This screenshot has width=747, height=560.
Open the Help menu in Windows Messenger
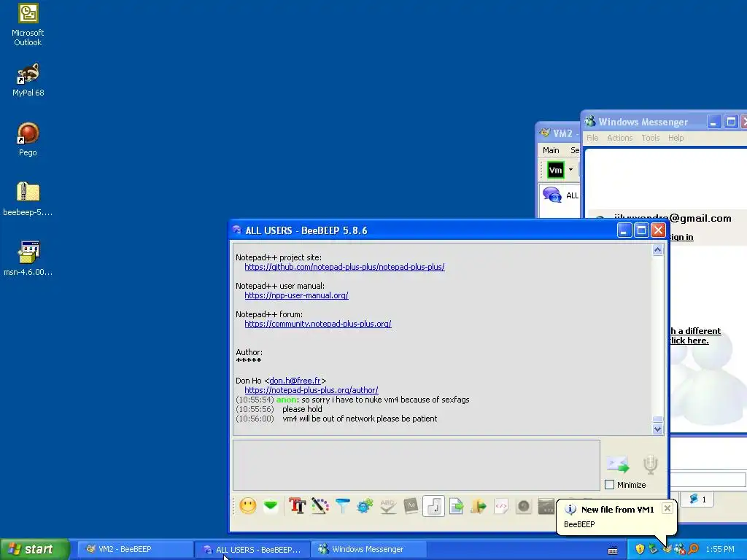pos(676,138)
